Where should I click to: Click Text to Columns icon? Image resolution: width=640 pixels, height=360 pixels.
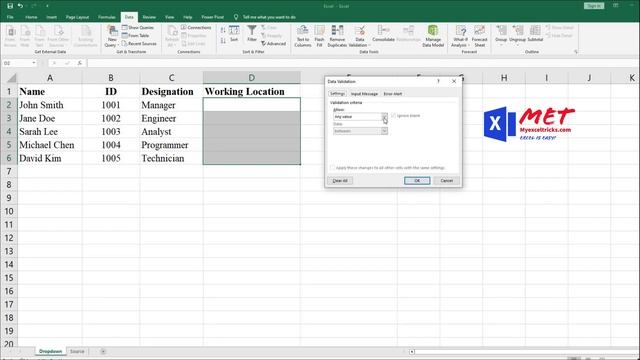(x=302, y=36)
